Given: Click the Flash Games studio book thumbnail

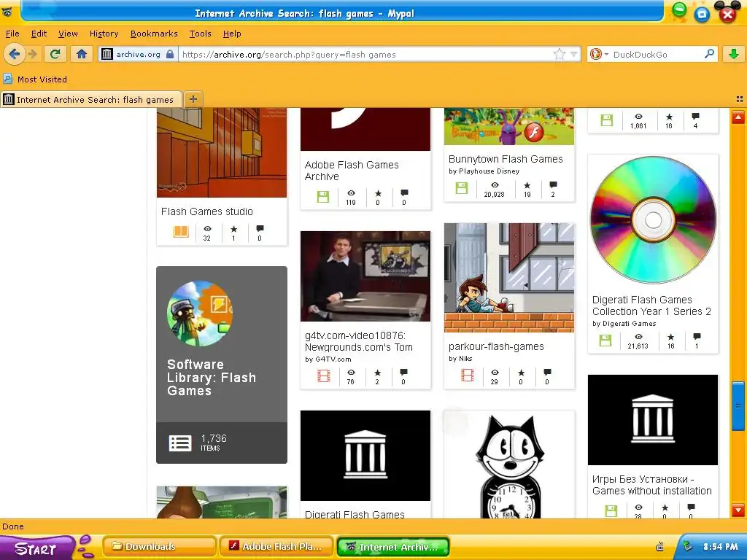Looking at the screenshot, I should tap(222, 152).
